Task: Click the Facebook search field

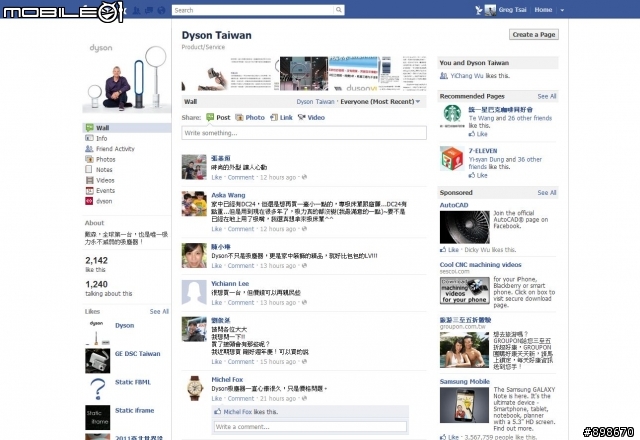Action: tap(253, 10)
